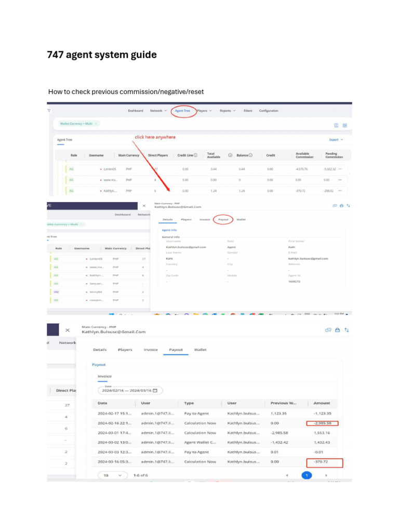Click the Payout heading above the Invoice sub-tab
Image resolution: width=399 pixels, height=532 pixels.
[x=99, y=365]
